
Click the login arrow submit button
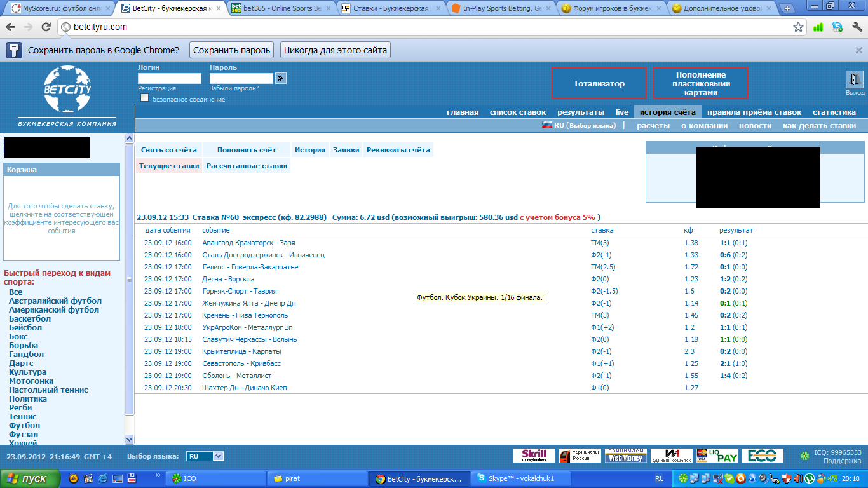(x=281, y=78)
